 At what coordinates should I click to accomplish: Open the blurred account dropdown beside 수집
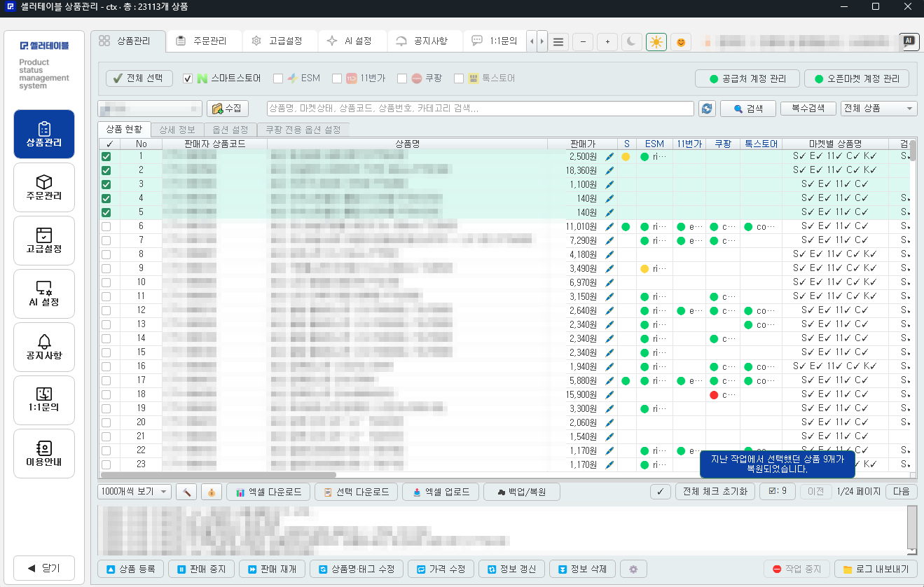click(150, 109)
